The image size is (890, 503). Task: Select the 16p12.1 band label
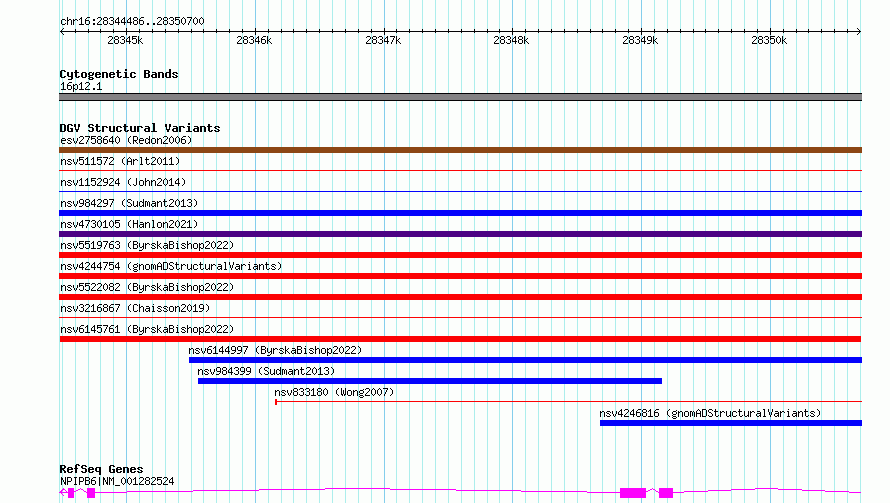tap(81, 86)
